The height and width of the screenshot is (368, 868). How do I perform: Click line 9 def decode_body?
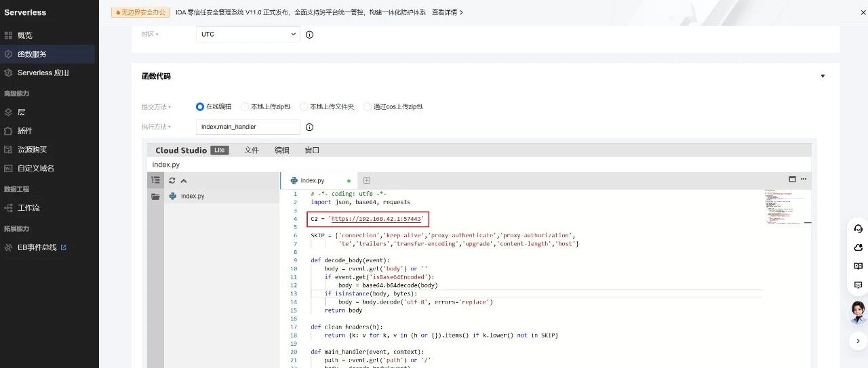pyautogui.click(x=350, y=260)
